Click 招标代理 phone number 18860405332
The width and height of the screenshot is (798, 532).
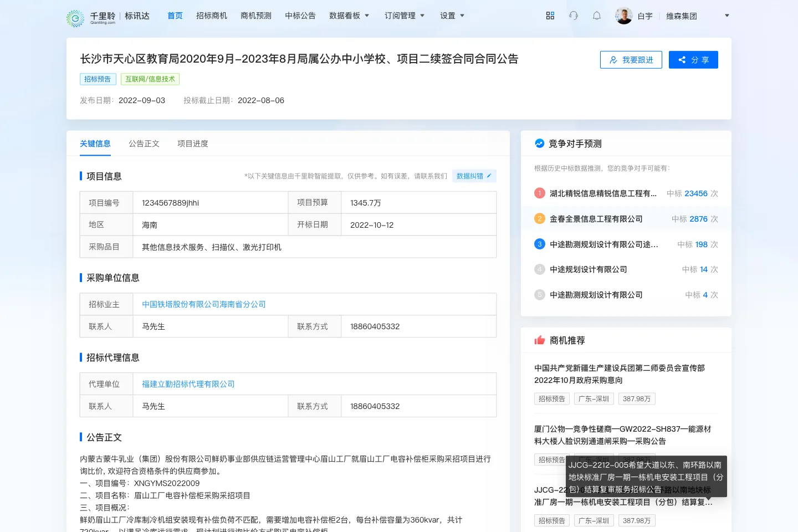coord(375,406)
